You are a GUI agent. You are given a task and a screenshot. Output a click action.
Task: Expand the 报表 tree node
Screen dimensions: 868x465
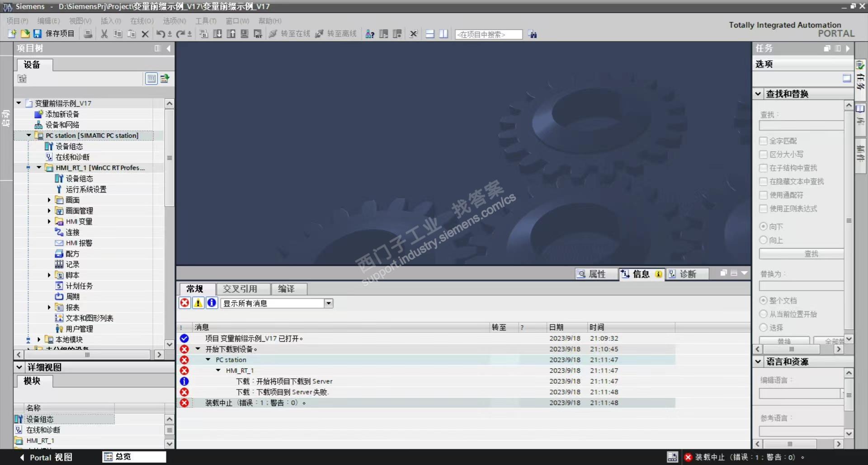(49, 307)
